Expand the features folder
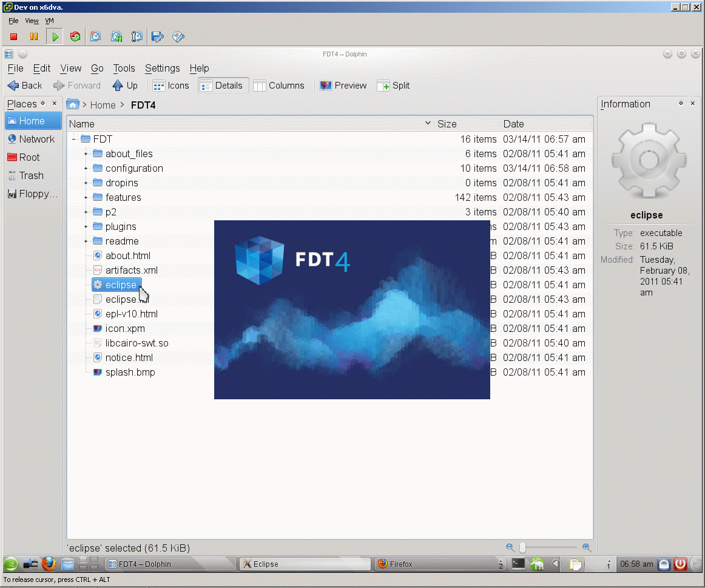The height and width of the screenshot is (588, 705). point(86,197)
